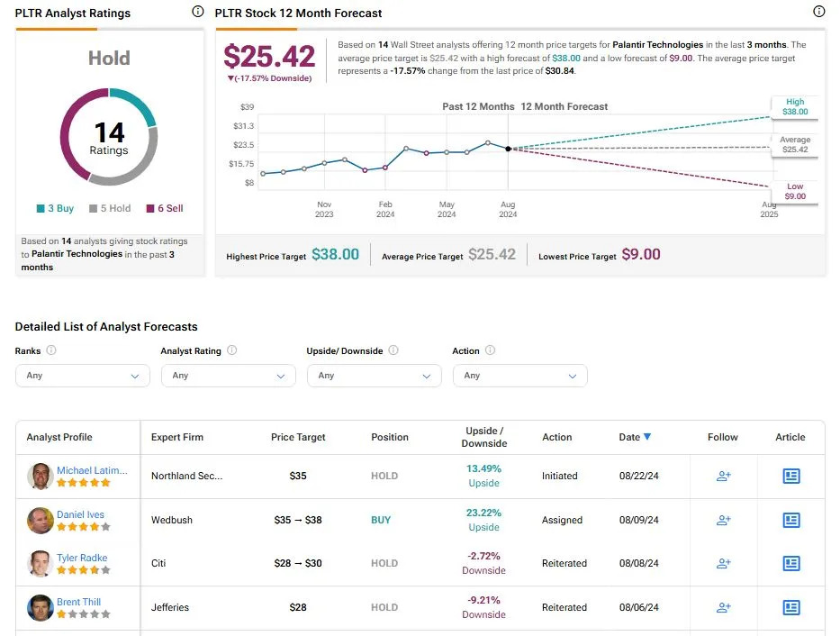
Task: Click BUY position in Wedbush row
Action: click(x=381, y=520)
